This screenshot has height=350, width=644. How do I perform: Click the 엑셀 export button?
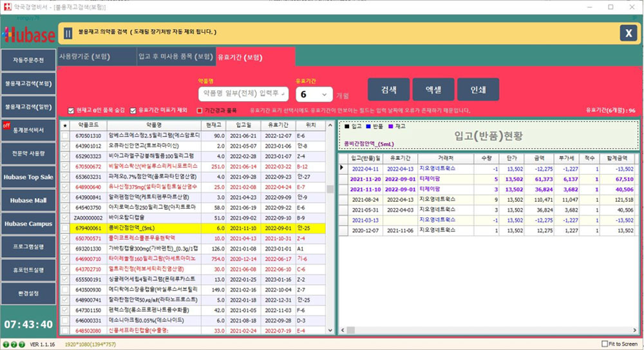coord(433,89)
